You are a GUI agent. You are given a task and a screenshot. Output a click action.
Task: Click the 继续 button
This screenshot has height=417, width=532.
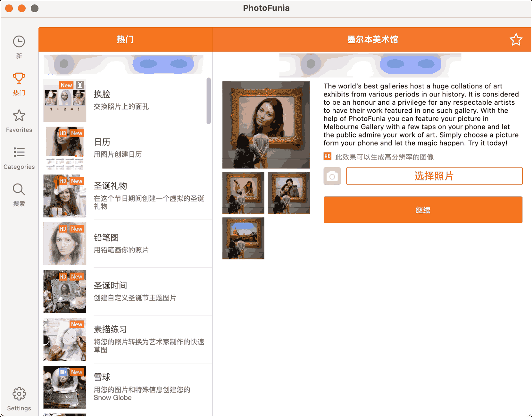coord(423,210)
